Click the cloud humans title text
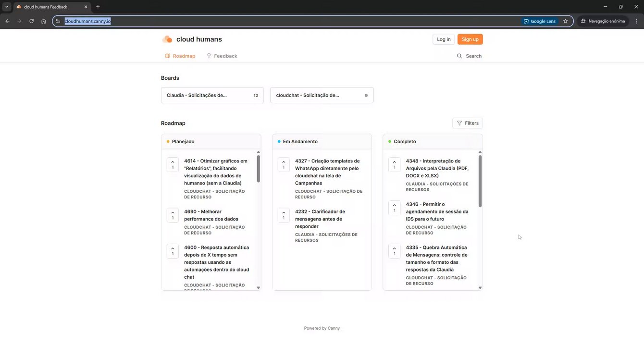This screenshot has width=644, height=346. [199, 39]
